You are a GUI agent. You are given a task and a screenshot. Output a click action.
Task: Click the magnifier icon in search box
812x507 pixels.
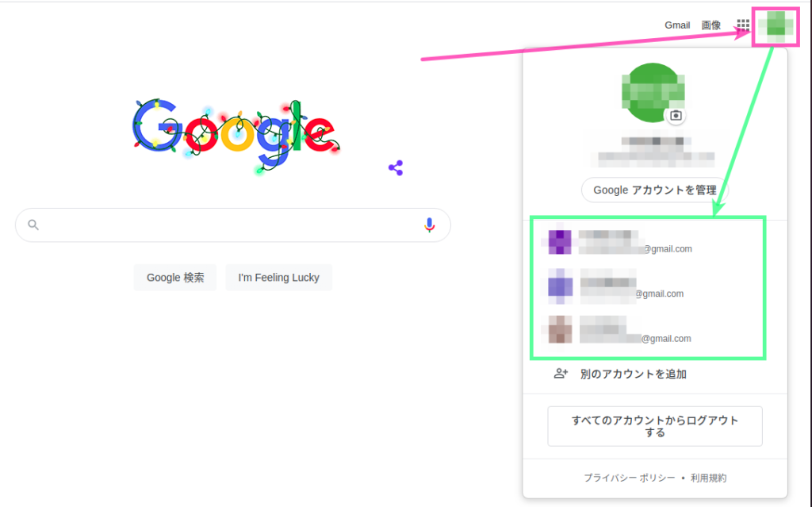(x=33, y=225)
